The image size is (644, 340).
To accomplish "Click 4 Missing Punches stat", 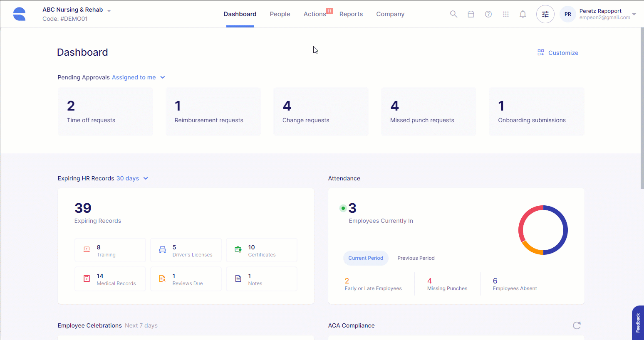I will [x=447, y=284].
